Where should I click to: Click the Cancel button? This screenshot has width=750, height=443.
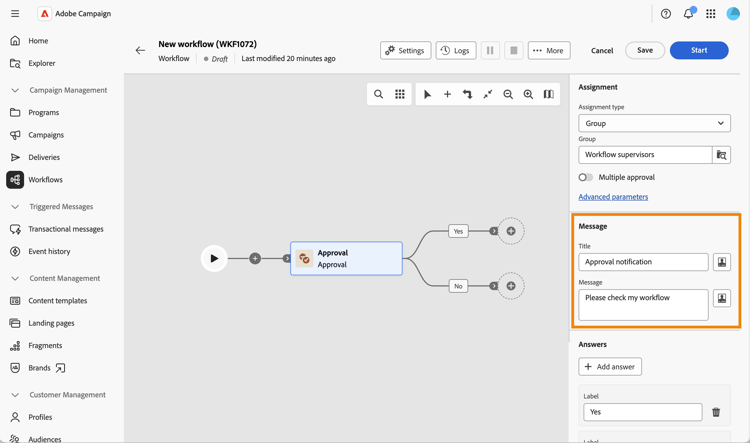602,50
